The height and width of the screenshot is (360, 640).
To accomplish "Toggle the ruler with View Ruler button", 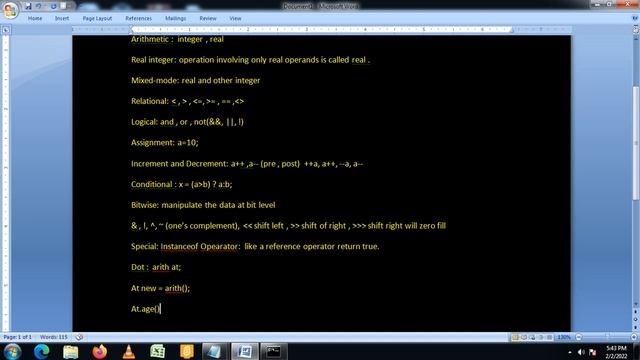I will coord(636,30).
